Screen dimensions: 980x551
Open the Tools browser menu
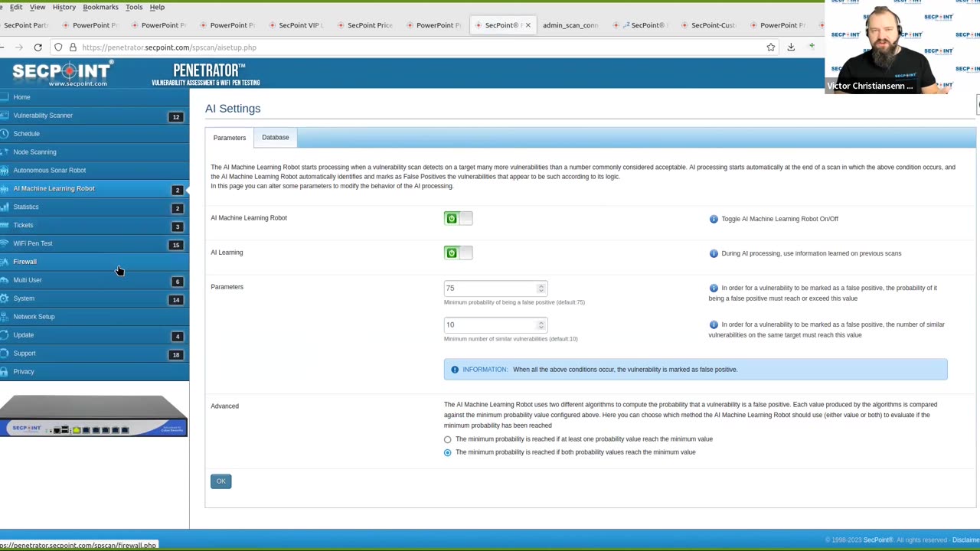134,7
